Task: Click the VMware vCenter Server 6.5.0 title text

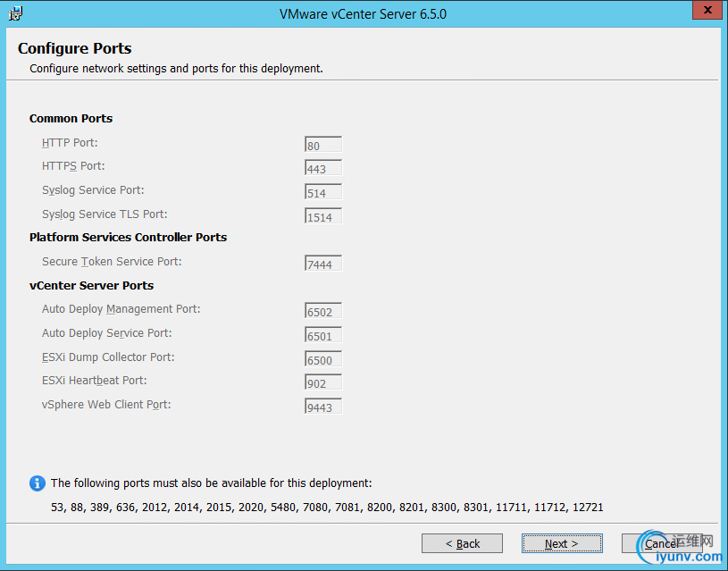Action: (x=363, y=14)
